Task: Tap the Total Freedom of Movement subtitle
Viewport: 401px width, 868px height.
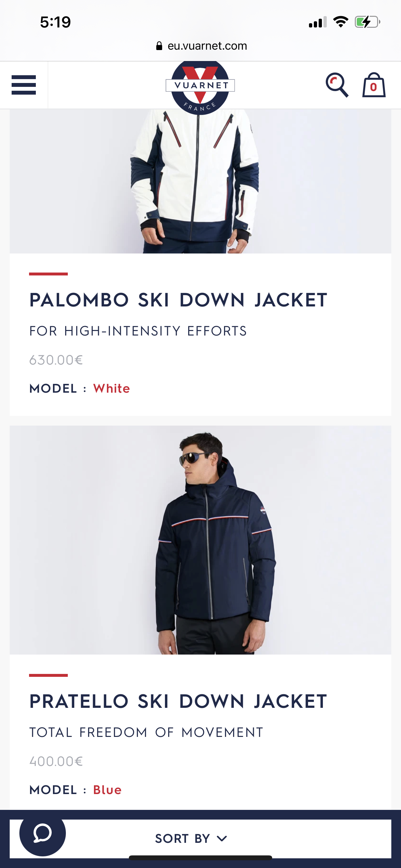Action: [x=146, y=733]
